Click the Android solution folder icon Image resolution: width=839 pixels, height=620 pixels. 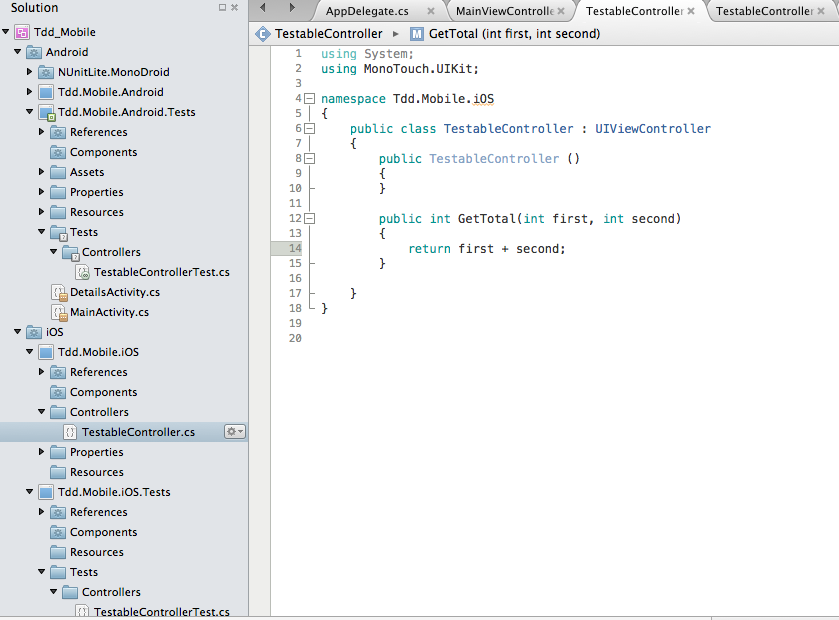[34, 52]
